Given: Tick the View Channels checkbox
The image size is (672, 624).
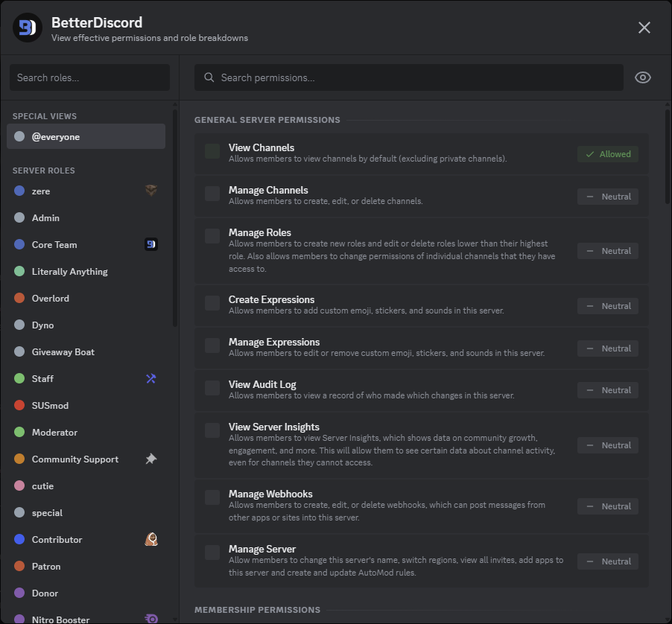Looking at the screenshot, I should point(212,151).
